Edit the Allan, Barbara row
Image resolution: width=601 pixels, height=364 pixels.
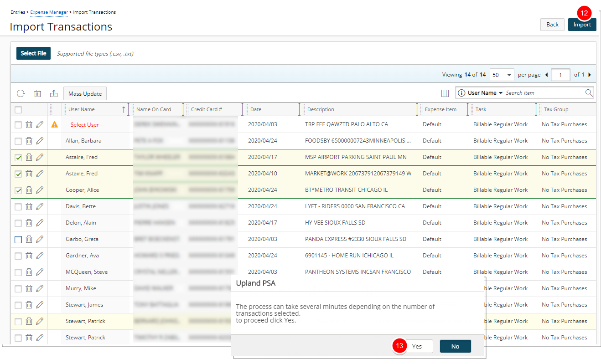coord(40,141)
